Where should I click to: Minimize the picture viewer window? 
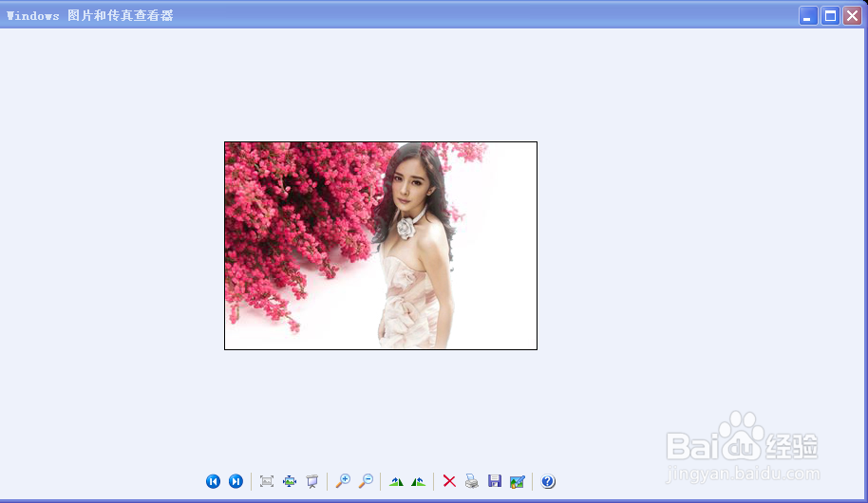808,16
